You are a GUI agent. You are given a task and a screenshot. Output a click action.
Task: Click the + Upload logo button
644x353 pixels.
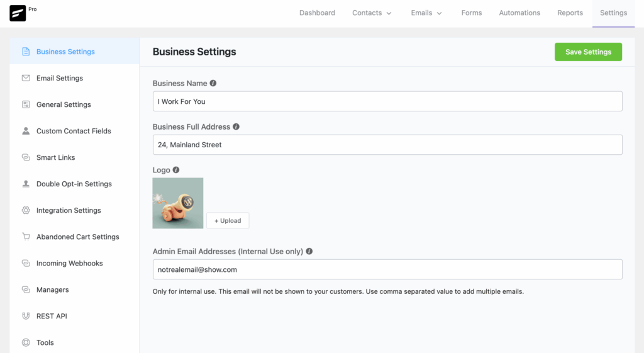[228, 220]
